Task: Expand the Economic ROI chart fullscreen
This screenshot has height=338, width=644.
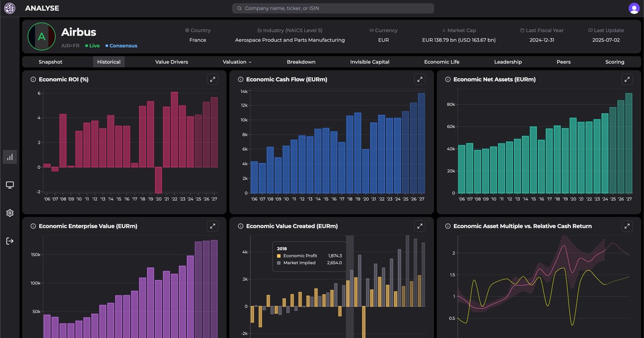Action: coord(213,79)
